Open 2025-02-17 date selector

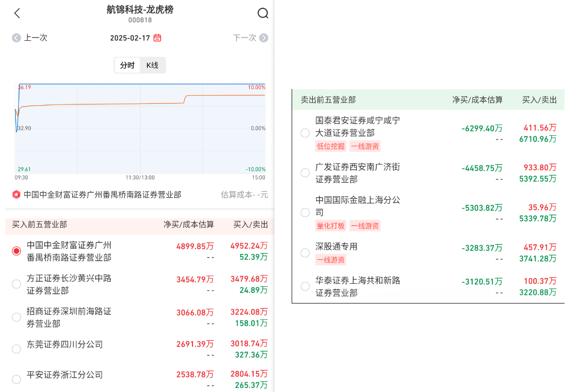pos(130,38)
